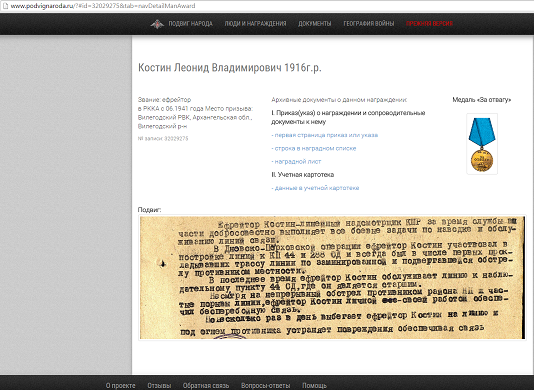
Task: Click the label Подвиг:
Action: [x=149, y=209]
